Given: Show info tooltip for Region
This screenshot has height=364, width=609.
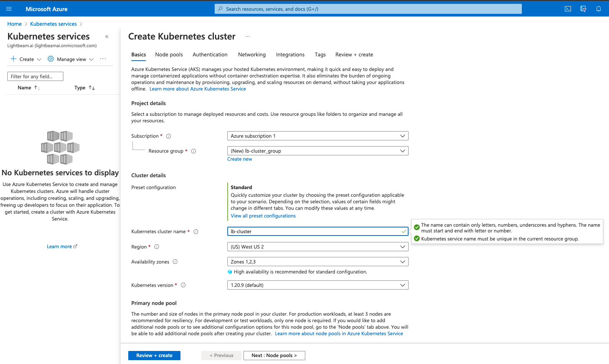Looking at the screenshot, I should 157,247.
